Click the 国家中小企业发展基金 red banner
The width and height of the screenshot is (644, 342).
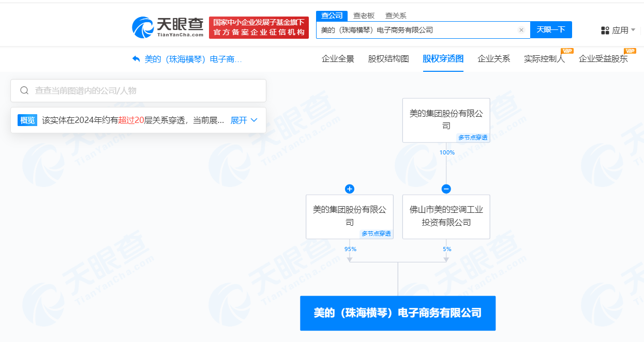pos(259,27)
